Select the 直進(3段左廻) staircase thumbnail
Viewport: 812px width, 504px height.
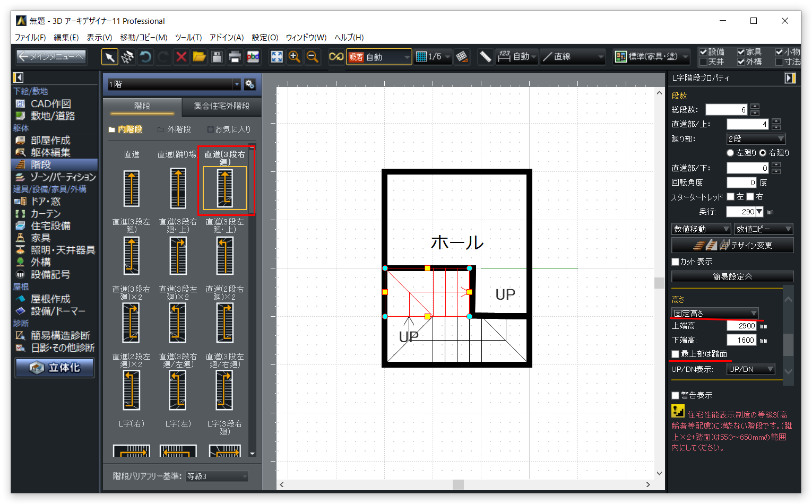click(x=131, y=255)
